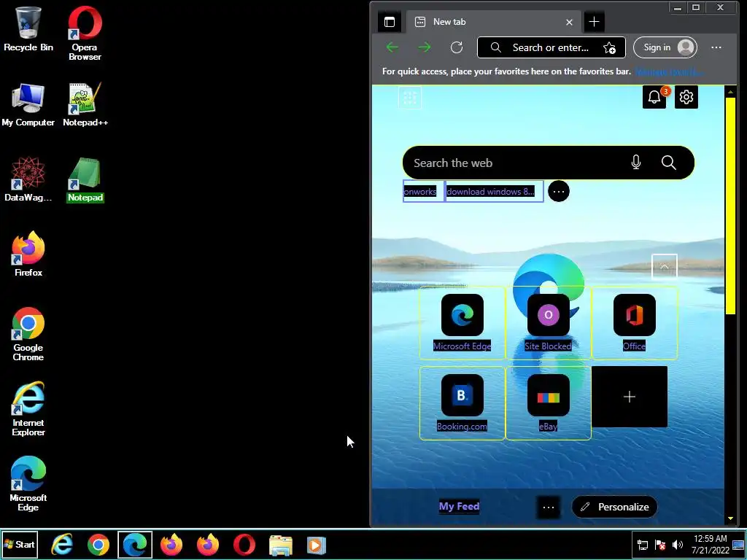This screenshot has height=560, width=747.
Task: Close the New tab tab
Action: pyautogui.click(x=569, y=22)
